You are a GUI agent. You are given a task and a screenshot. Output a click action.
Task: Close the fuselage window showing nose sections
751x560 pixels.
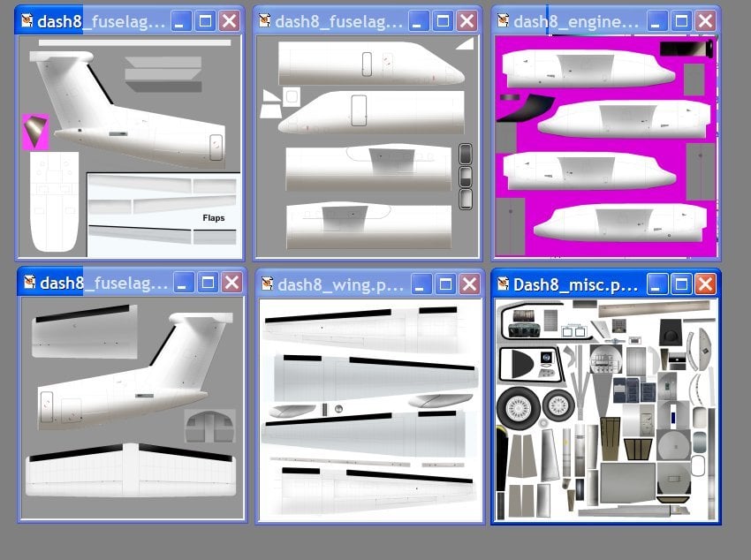pyautogui.click(x=467, y=21)
